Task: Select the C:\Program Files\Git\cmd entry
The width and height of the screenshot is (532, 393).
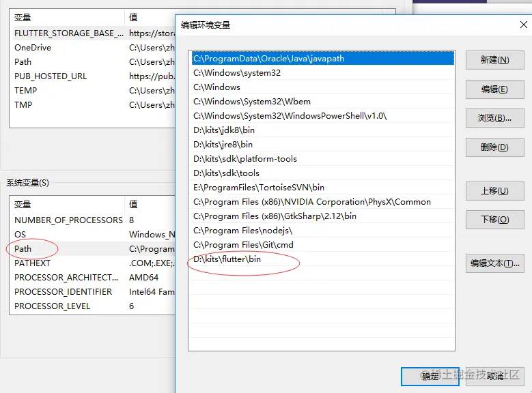Action: [x=322, y=244]
